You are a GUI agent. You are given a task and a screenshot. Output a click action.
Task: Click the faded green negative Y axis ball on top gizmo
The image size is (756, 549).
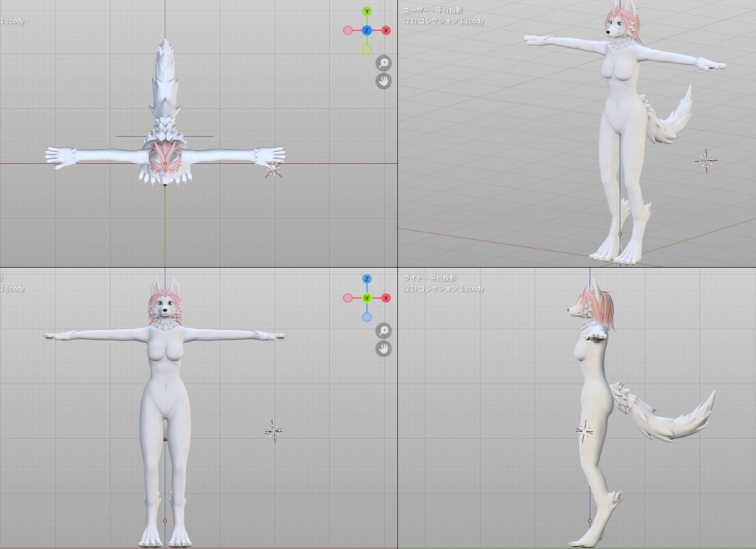pos(367,48)
